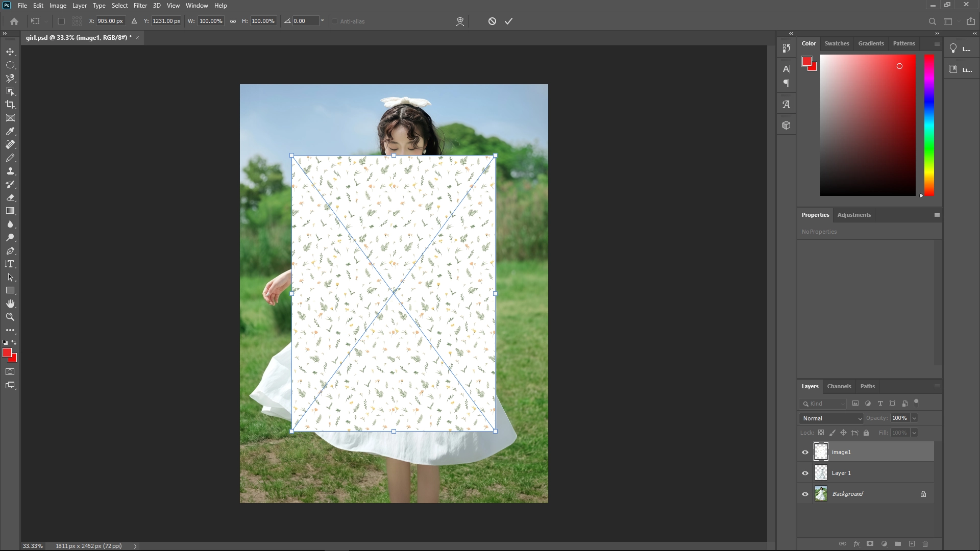Select the image1 layer thumbnail
This screenshot has width=980, height=551.
[821, 452]
